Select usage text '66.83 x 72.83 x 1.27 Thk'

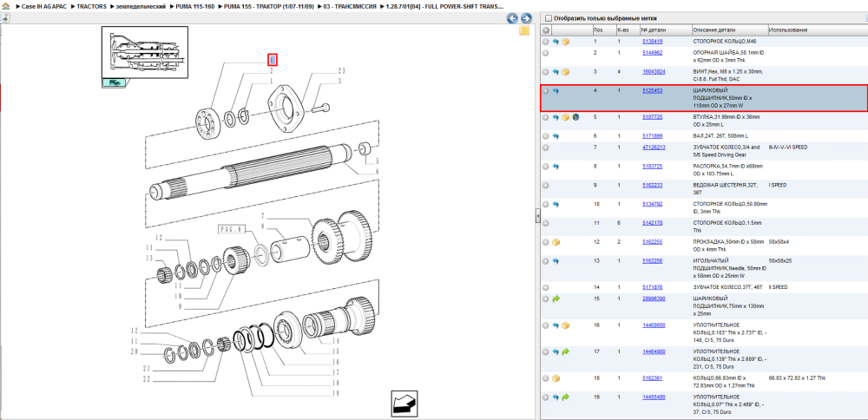click(x=797, y=378)
